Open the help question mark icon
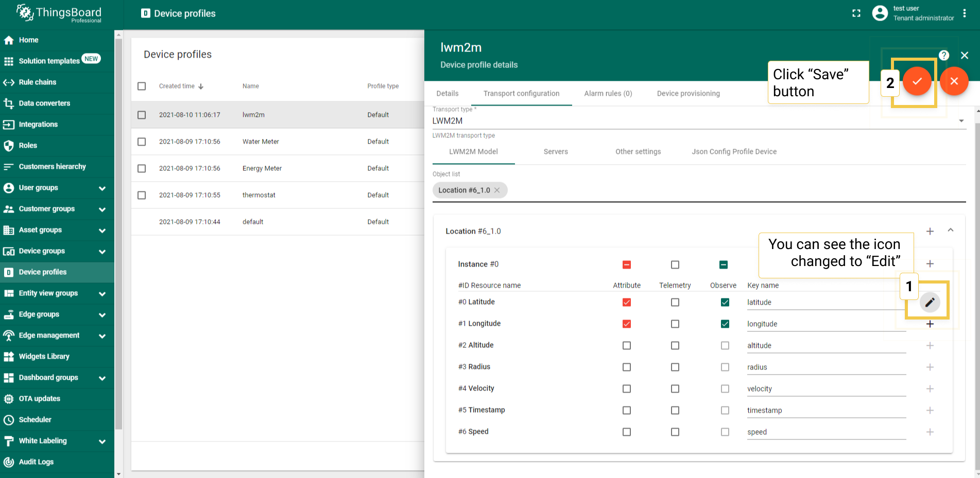The height and width of the screenshot is (478, 980). (x=943, y=55)
